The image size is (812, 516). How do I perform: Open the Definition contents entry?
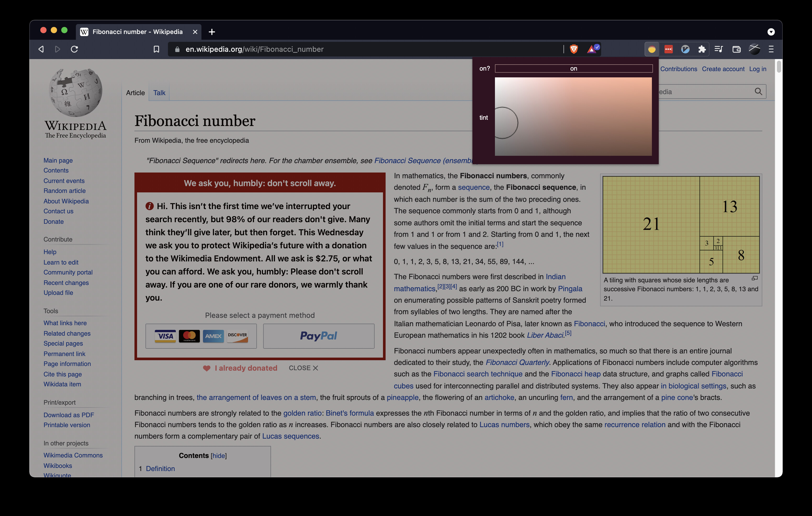point(160,468)
